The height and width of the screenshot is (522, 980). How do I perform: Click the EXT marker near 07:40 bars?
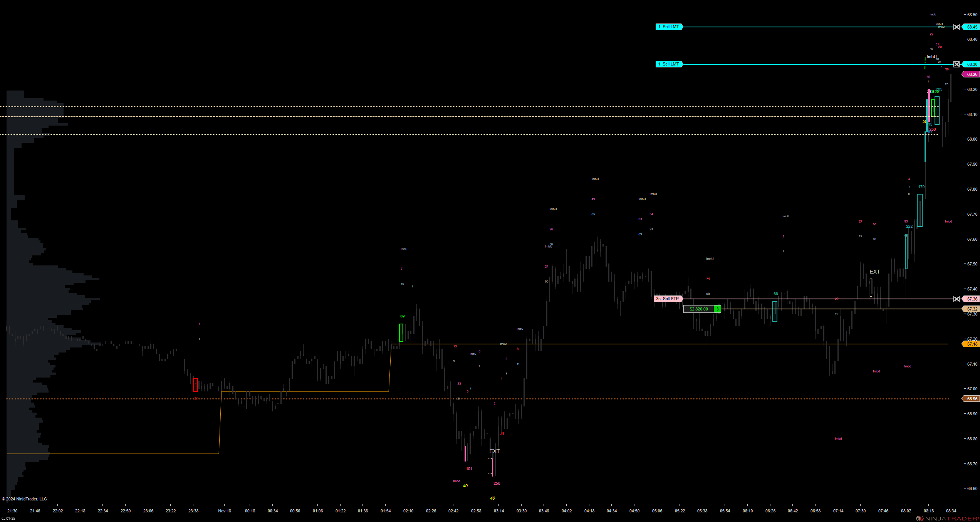(874, 272)
